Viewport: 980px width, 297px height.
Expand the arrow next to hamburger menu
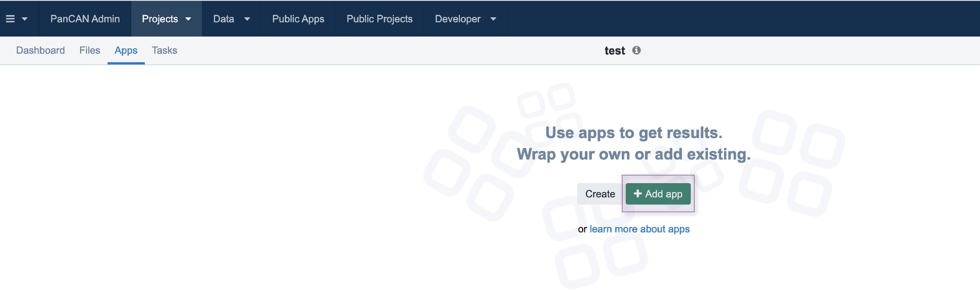coord(25,19)
